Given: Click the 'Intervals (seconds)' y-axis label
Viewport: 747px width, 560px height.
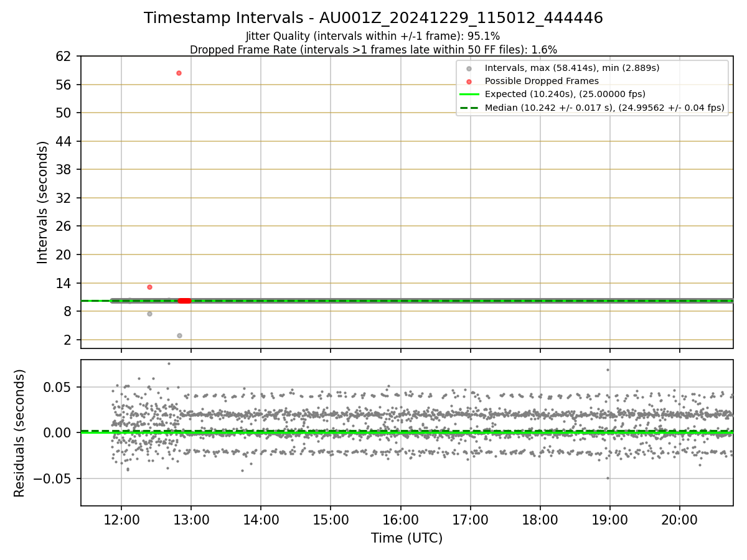Looking at the screenshot, I should point(42,202).
